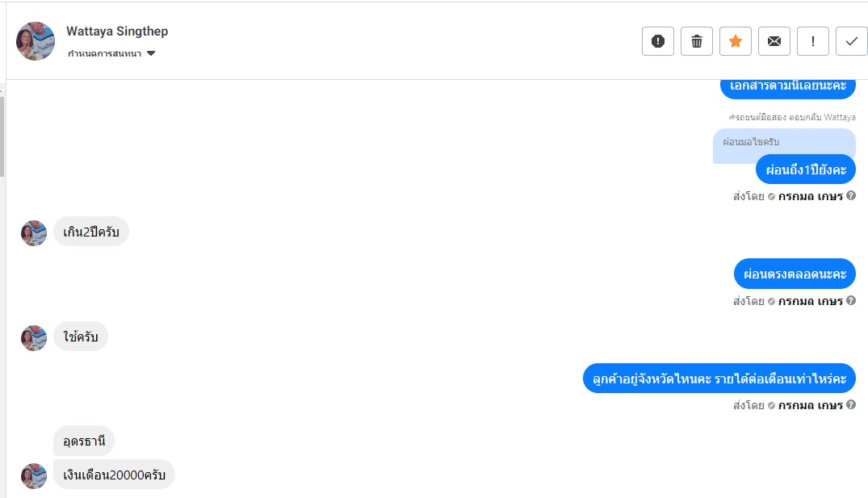Click the arrow next to กำหนดการสนทนา
Screen dimensions: 868x498
point(151,54)
